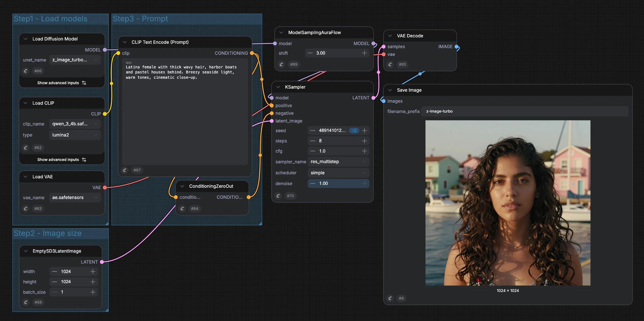The width and height of the screenshot is (644, 321).
Task: Collapse the VAE Decode node header chevron
Action: click(x=390, y=35)
